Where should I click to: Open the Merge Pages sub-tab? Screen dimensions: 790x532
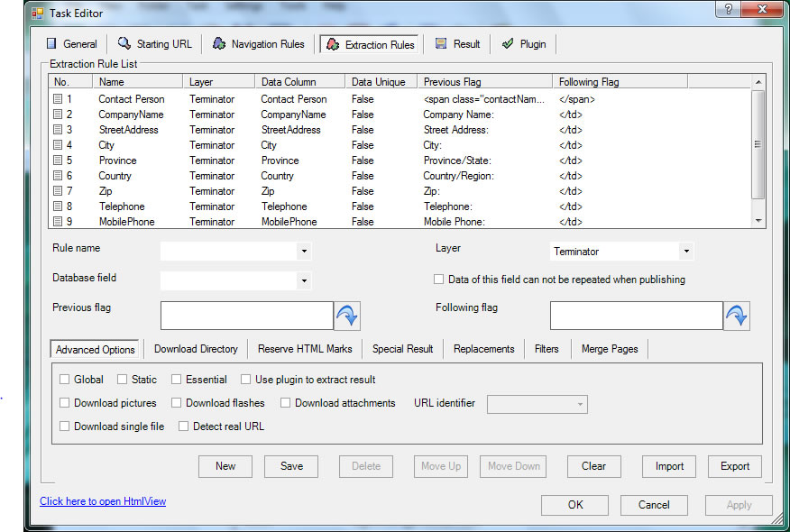[610, 349]
